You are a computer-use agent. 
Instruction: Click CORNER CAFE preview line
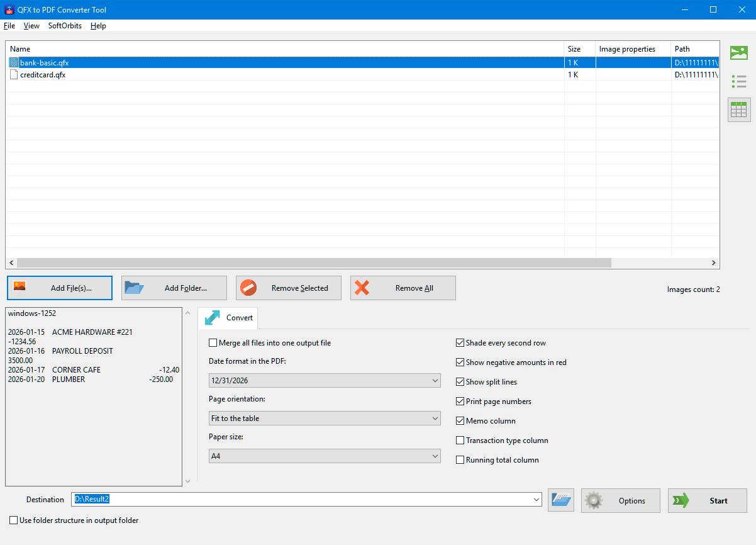pos(76,370)
